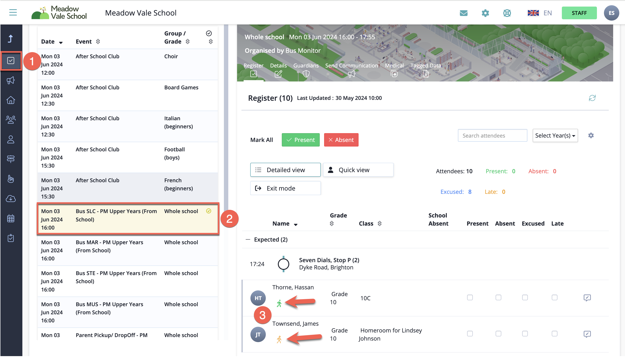Open the clipboard checklist sidebar icon
625x364 pixels.
click(11, 238)
